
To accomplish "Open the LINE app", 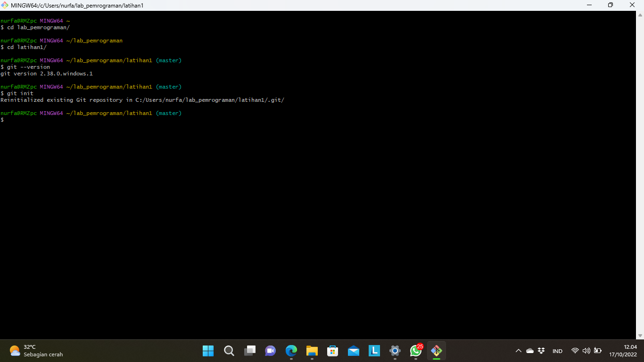I will tap(374, 351).
